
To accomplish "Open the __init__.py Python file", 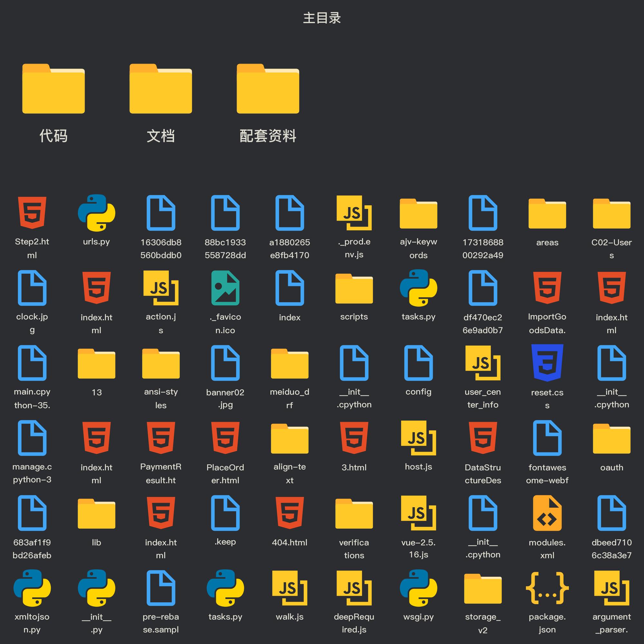I will point(97,588).
